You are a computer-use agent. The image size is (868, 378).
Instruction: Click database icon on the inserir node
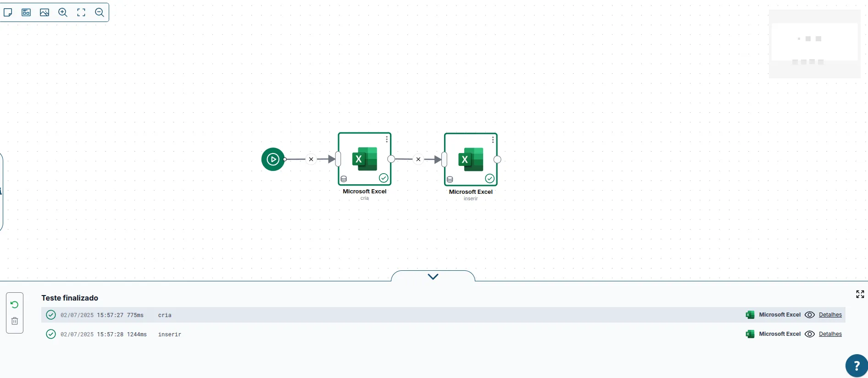(x=450, y=179)
